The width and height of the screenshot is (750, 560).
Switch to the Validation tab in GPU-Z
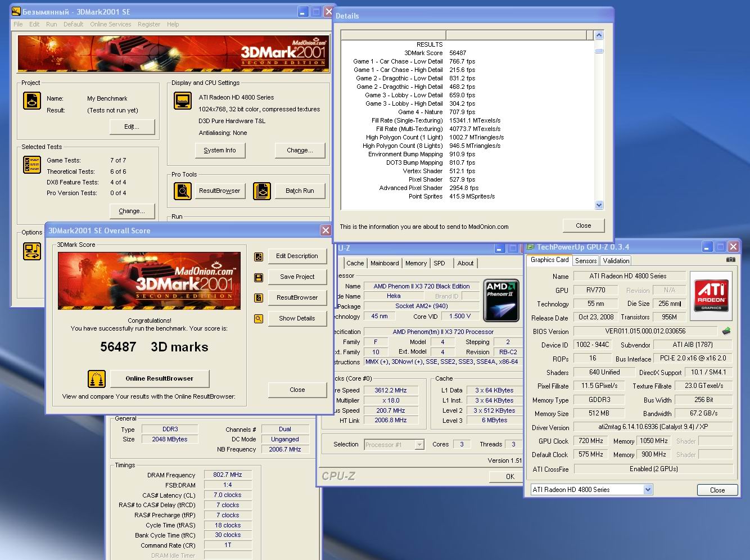click(x=616, y=261)
